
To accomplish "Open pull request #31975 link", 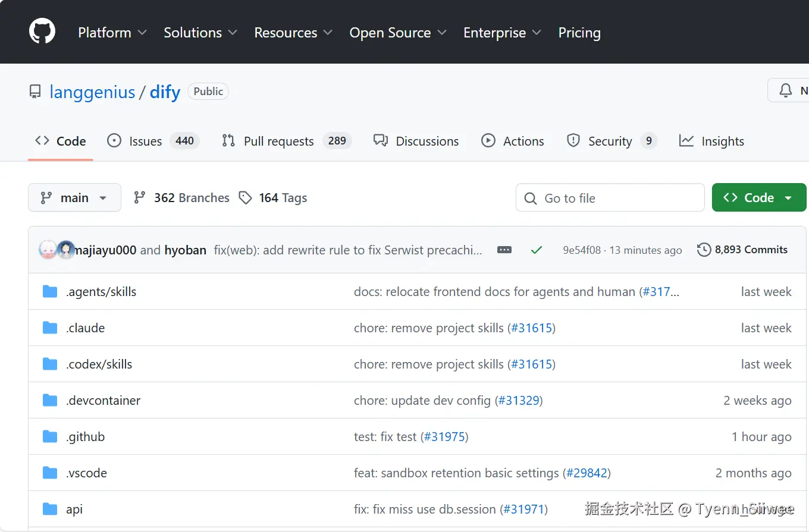I will click(x=444, y=436).
